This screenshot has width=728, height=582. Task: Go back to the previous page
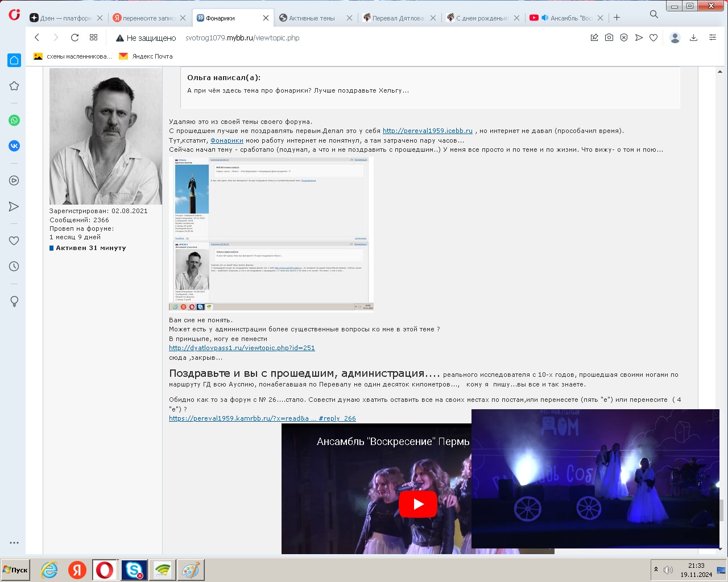tap(37, 38)
